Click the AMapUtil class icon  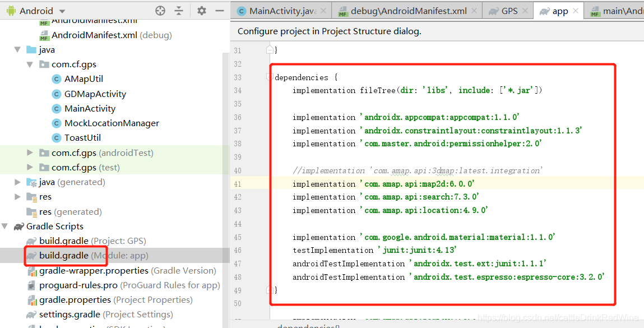[57, 79]
